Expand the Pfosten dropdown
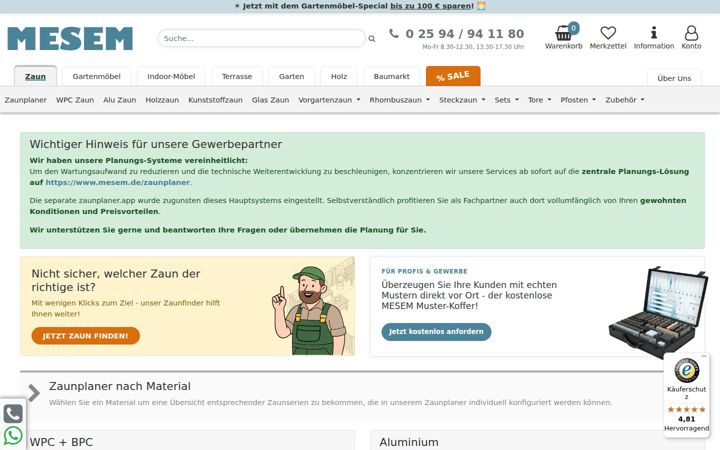 coord(578,100)
